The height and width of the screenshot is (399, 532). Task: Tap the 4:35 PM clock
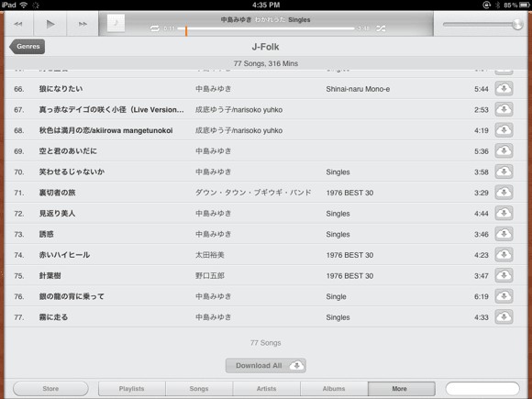266,5
